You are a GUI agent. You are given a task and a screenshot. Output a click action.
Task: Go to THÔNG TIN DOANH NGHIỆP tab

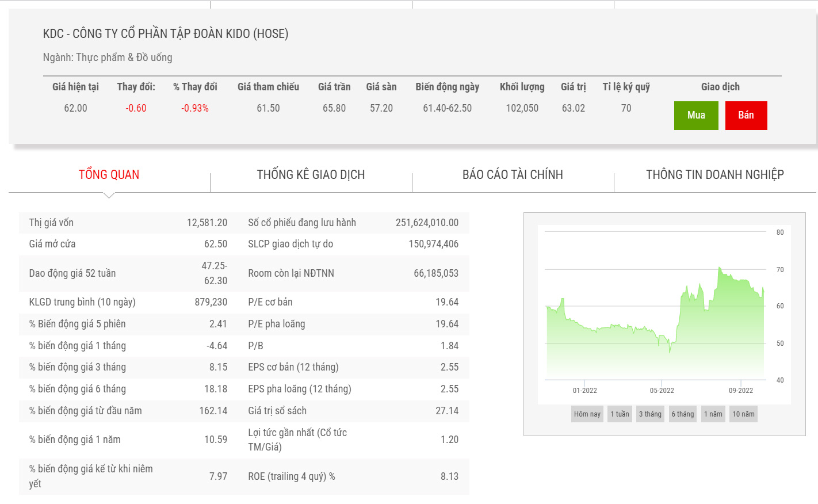point(714,175)
